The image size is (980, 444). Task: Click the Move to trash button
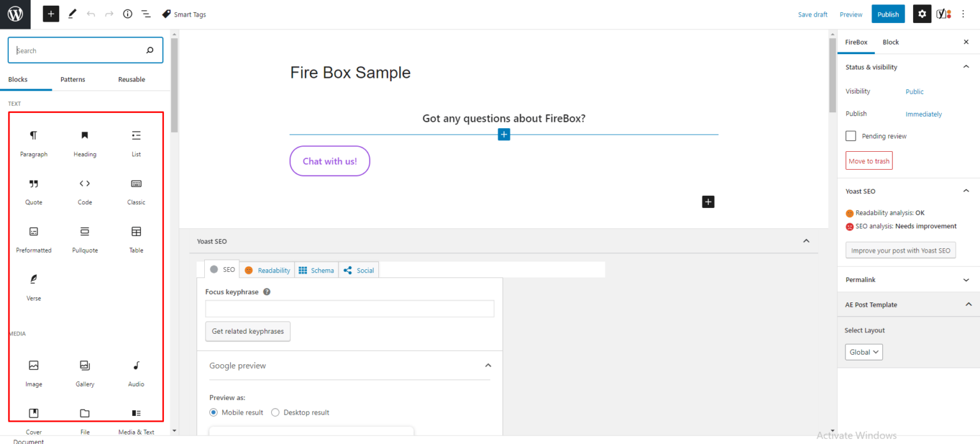click(x=868, y=160)
